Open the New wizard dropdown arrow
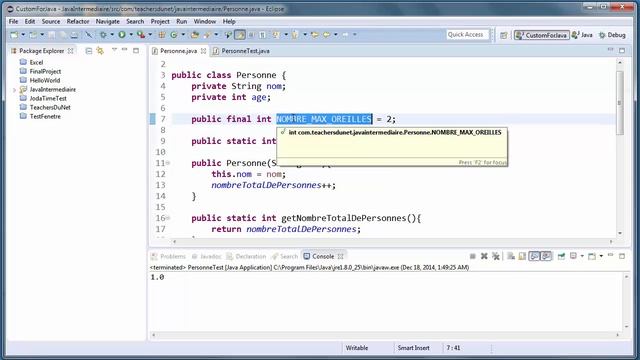Screen dimensions: 640x360 pyautogui.click(x=23, y=35)
